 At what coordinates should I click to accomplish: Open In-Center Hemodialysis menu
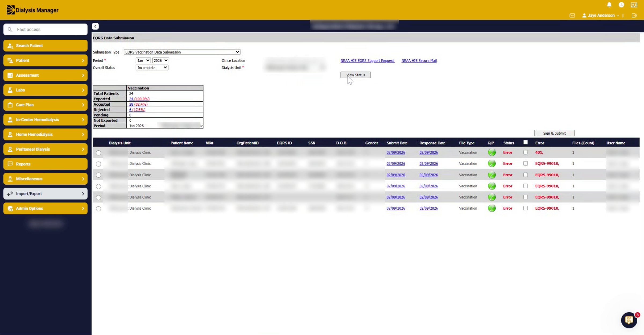coord(45,120)
